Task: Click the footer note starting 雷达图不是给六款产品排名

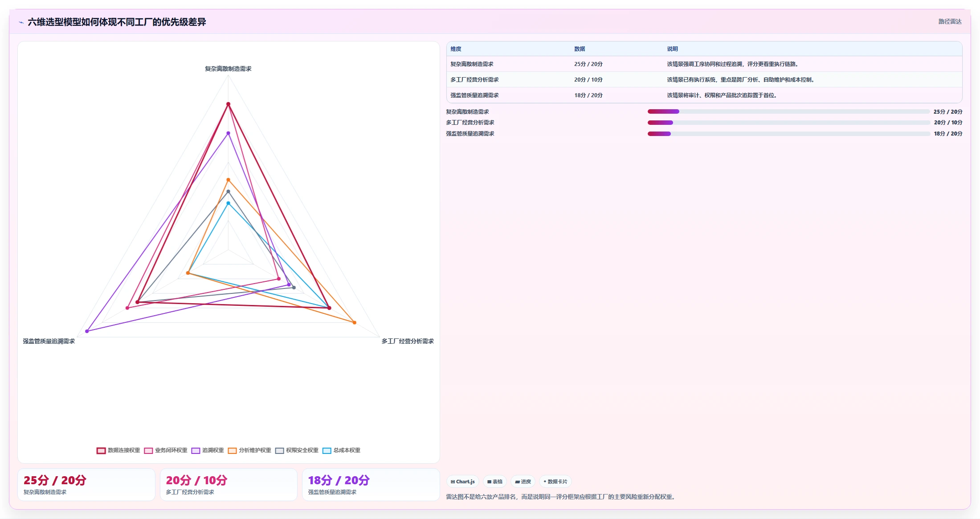Action: pos(562,497)
